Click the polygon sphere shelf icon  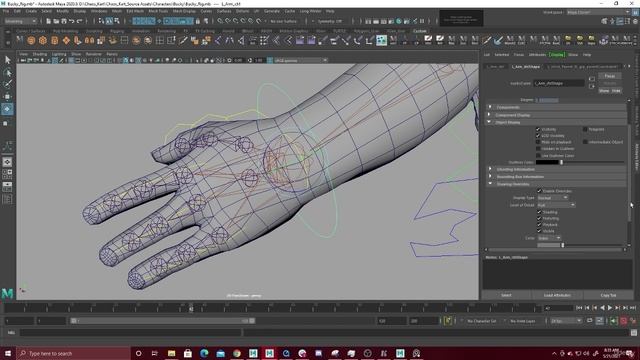point(31,40)
